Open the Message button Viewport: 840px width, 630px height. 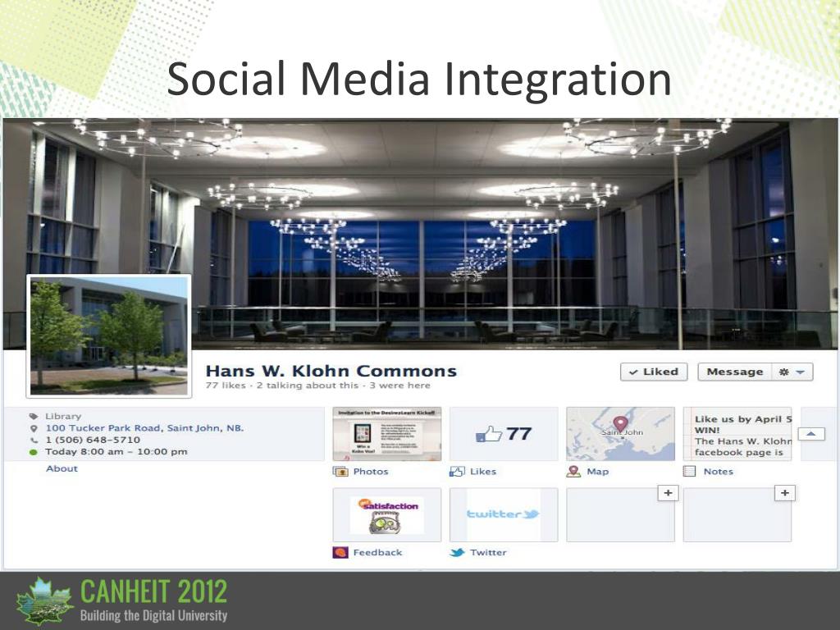(x=734, y=372)
